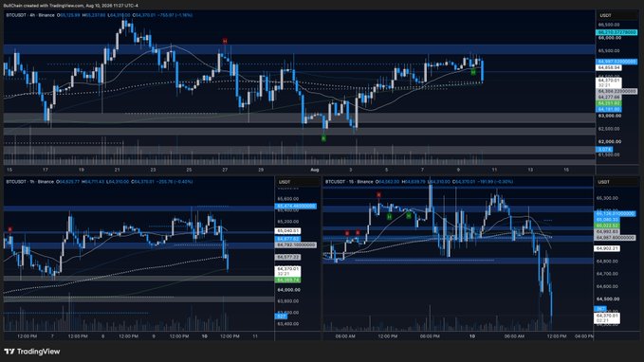Click the 15-minute change value −191.99 (−0.30%)

click(495, 182)
